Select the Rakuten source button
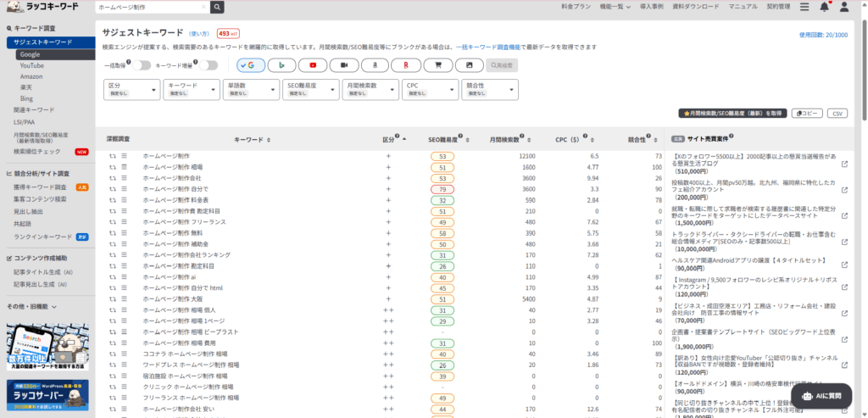The height and width of the screenshot is (418, 868). coord(406,64)
